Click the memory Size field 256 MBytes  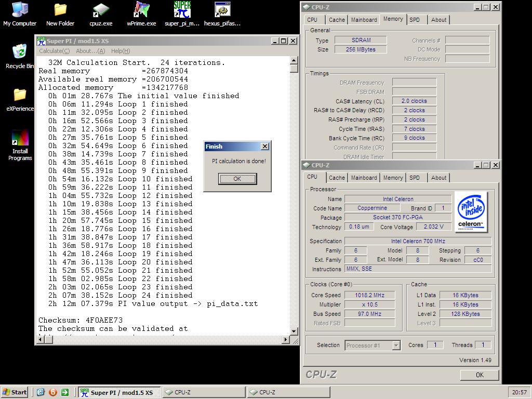click(x=361, y=49)
